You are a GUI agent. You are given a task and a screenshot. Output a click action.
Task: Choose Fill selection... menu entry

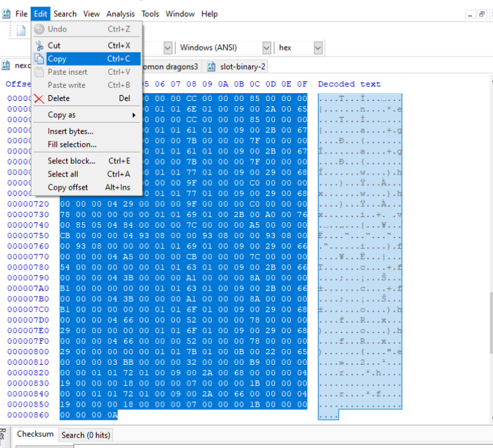[87, 144]
